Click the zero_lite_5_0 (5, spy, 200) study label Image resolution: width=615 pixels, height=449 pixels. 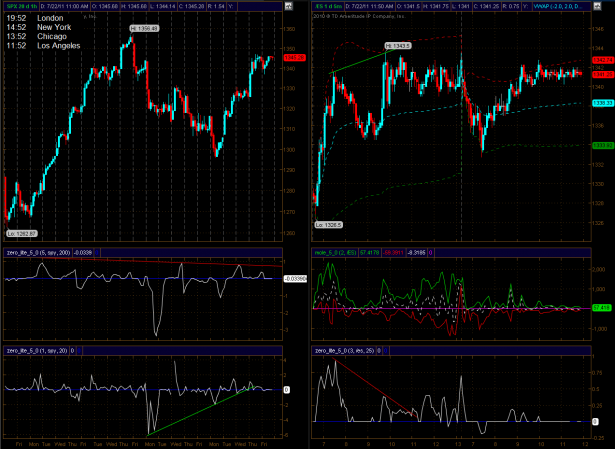point(38,253)
